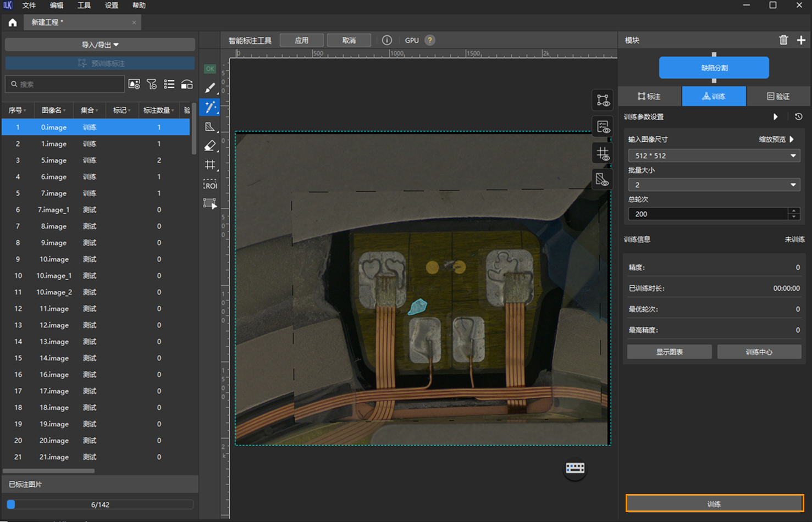Select the eraser tool

[210, 146]
